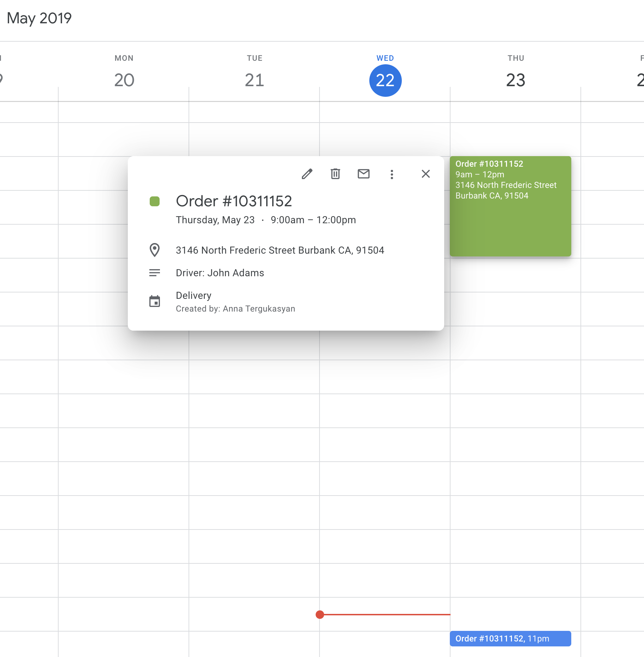Viewport: 644px width, 657px height.
Task: Click the Thursday, May 23 date text
Action: pyautogui.click(x=215, y=220)
